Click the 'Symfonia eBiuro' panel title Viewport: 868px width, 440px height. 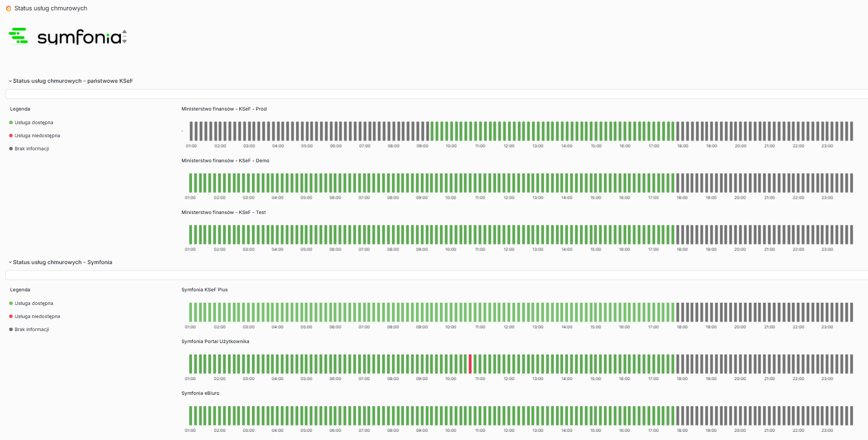pyautogui.click(x=200, y=393)
